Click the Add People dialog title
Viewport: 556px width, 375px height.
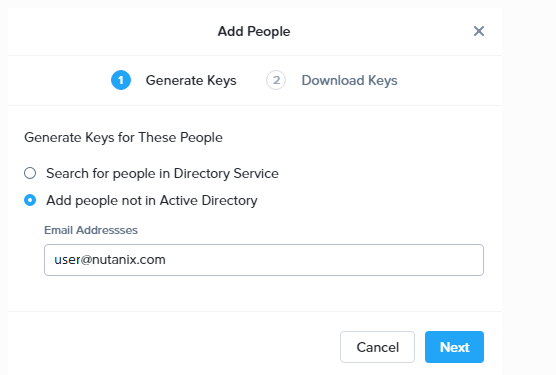tap(254, 32)
